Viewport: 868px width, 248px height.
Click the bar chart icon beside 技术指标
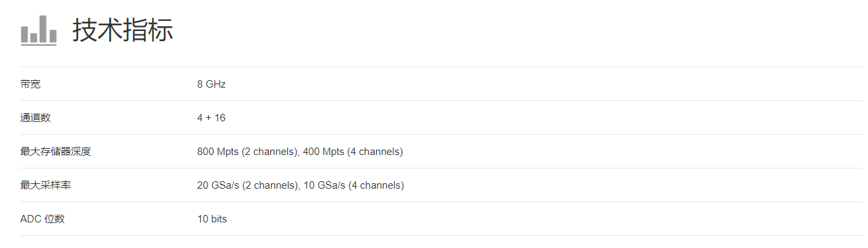point(38,30)
